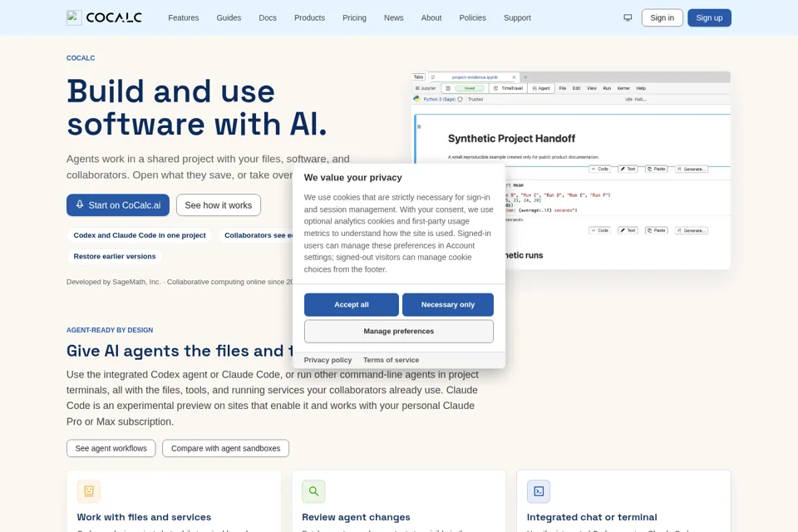
Task: Open the Pricing page
Action: point(354,17)
